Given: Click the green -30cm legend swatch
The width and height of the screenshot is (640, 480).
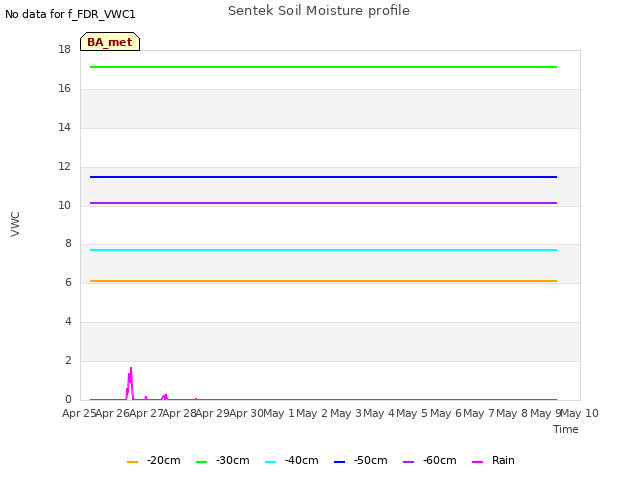Looking at the screenshot, I should 201,462.
